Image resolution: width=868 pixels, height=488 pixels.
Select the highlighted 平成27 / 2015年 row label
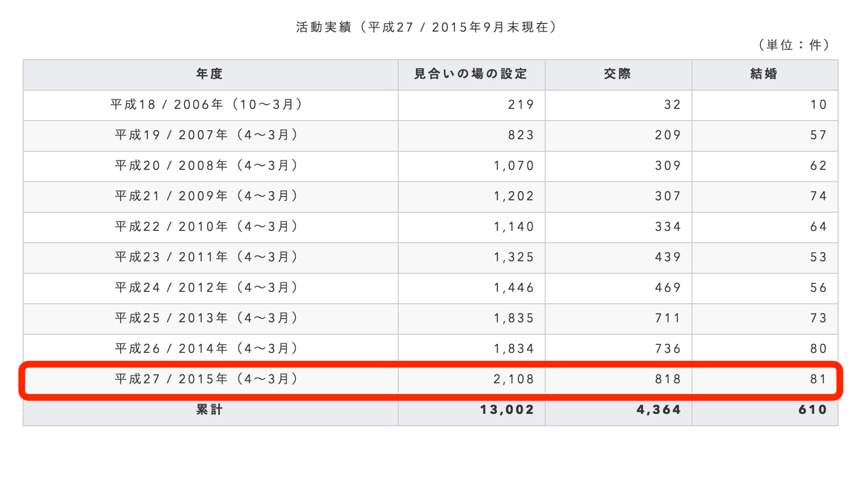pyautogui.click(x=207, y=379)
